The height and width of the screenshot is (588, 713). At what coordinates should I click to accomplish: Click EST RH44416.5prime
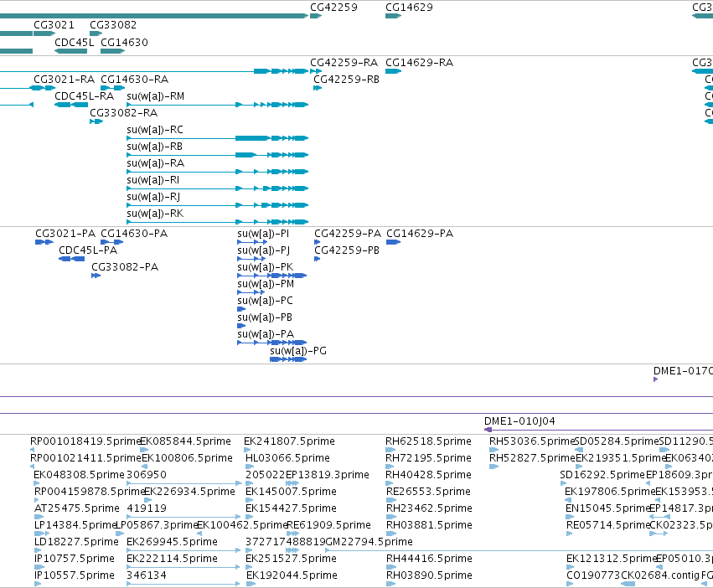429,559
